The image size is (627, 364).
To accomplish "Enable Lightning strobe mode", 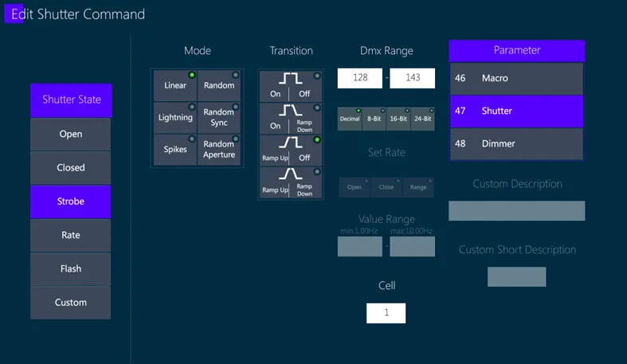I will (175, 117).
